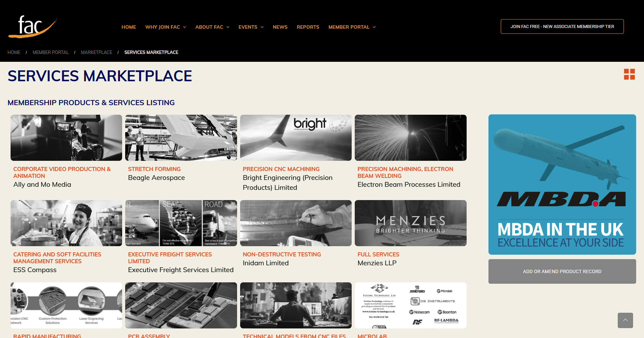This screenshot has width=644, height=338.
Task: Click Bright Engineering wing thumbnail
Action: [296, 138]
